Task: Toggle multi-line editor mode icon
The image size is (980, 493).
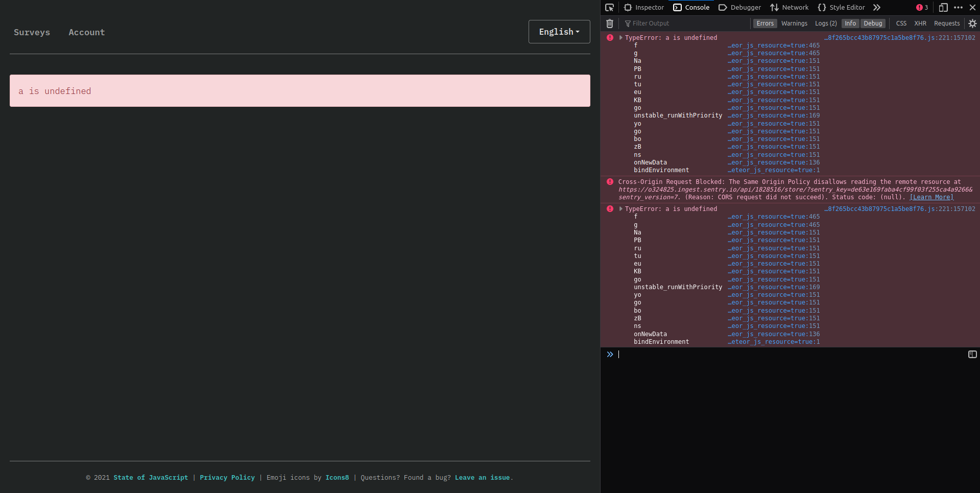Action: coord(972,355)
